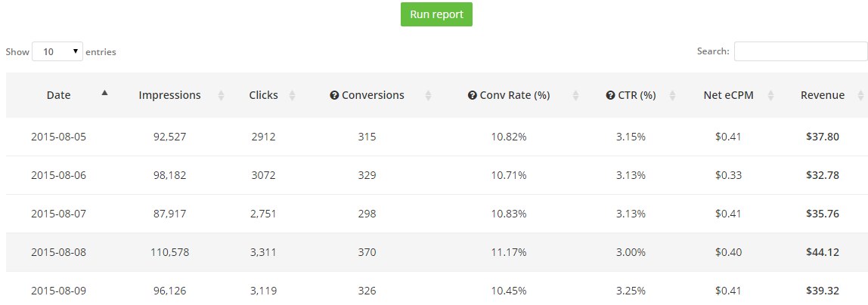Sort by Clicks using its arrows icon
868x305 pixels.
[293, 96]
